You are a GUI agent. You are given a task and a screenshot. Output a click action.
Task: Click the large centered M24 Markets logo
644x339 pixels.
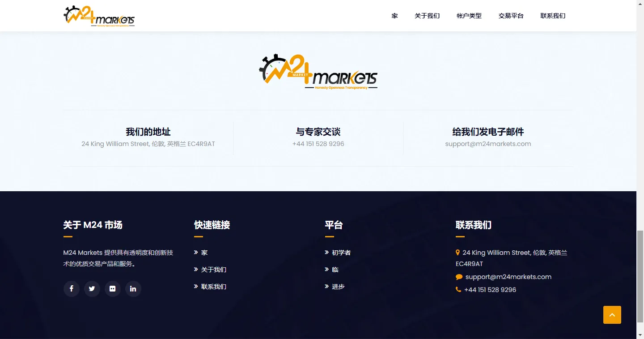[x=318, y=72]
